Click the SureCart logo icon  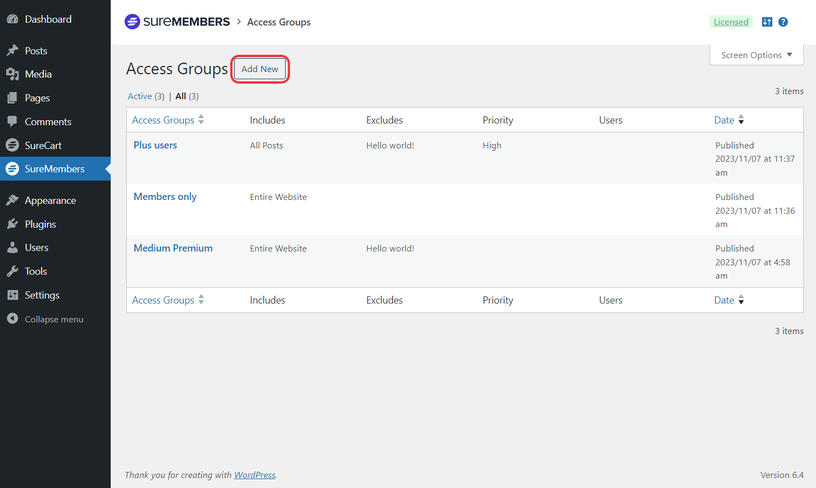pyautogui.click(x=12, y=145)
